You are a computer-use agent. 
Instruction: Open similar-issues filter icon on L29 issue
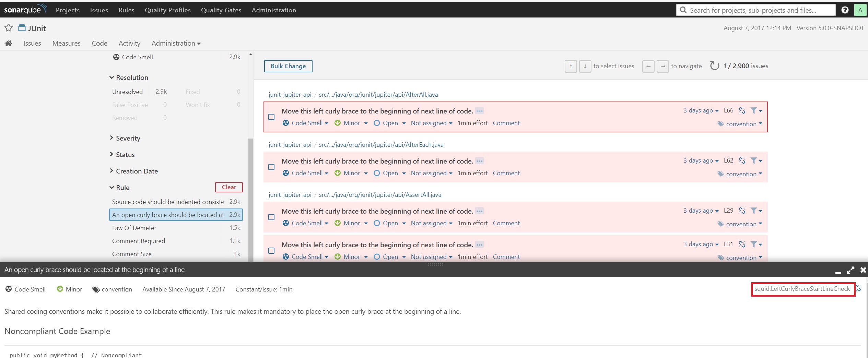coord(756,211)
